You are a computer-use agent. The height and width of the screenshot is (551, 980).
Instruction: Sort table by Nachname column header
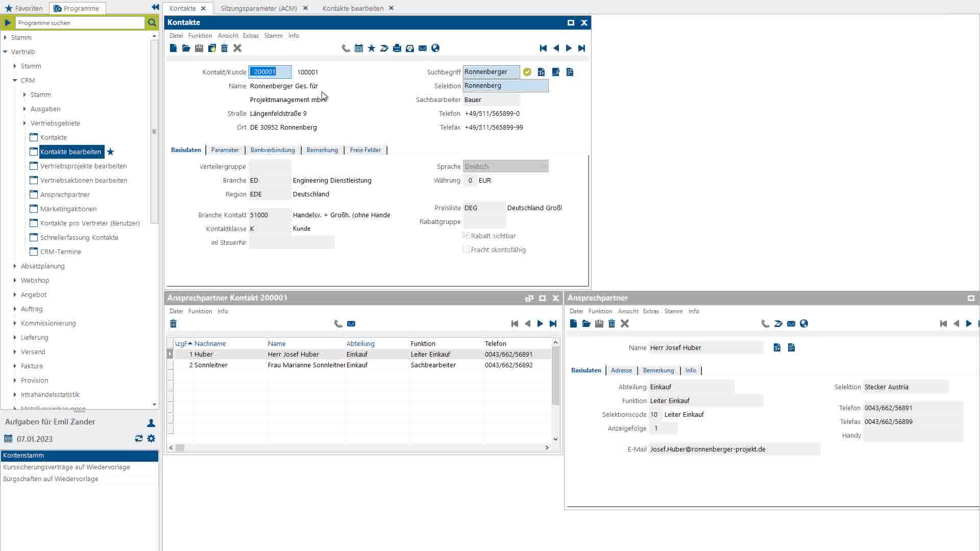click(x=210, y=343)
